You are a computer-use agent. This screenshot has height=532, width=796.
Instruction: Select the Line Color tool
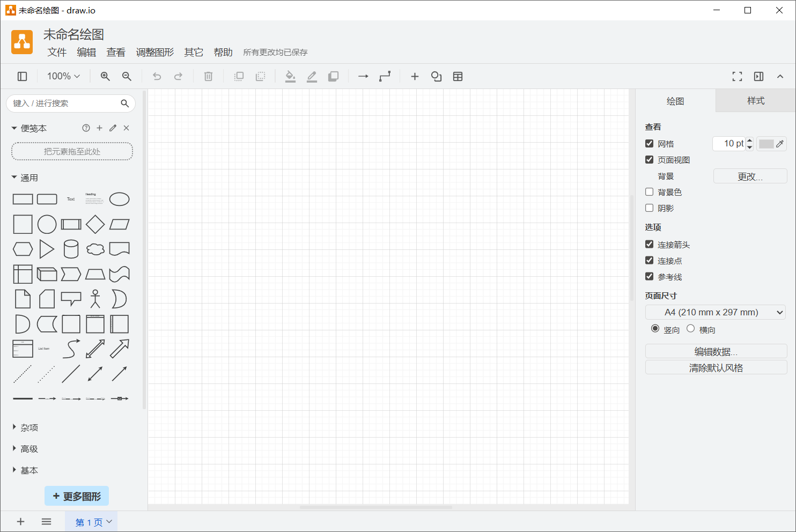click(x=312, y=76)
